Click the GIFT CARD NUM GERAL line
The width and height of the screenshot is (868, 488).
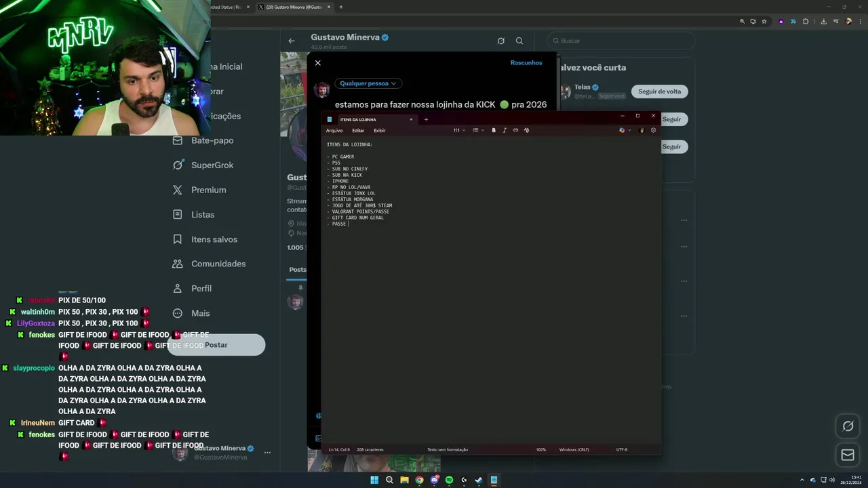[x=355, y=218]
